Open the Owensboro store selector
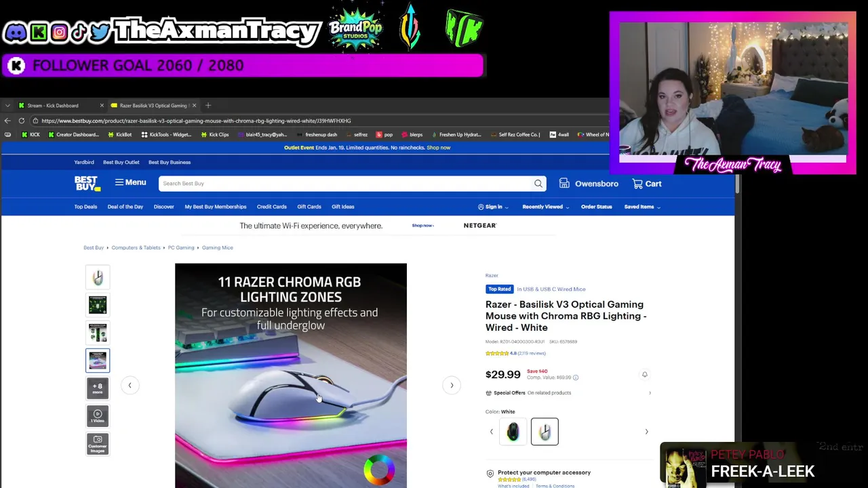Viewport: 868px width, 488px height. pyautogui.click(x=589, y=183)
